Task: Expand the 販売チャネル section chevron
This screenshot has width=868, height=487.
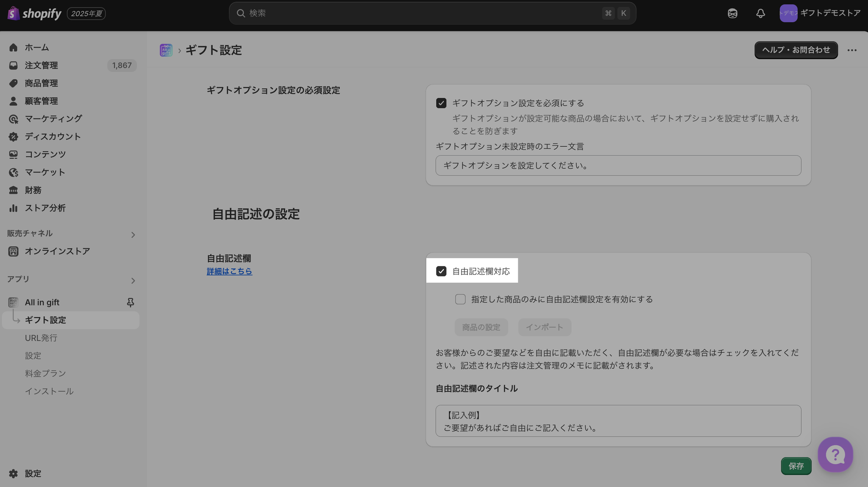Action: [x=133, y=234]
